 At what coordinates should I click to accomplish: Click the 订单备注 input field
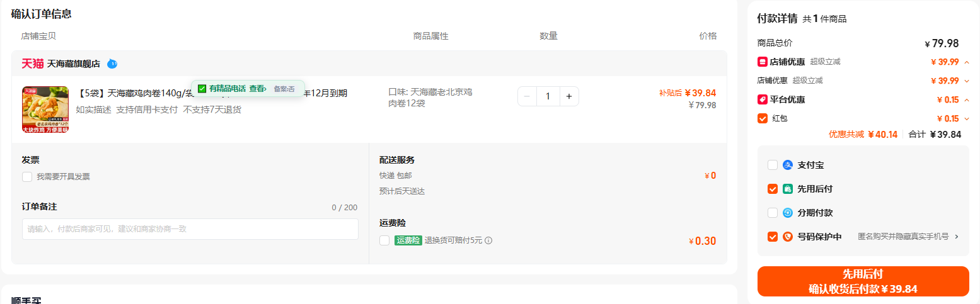[x=190, y=229]
